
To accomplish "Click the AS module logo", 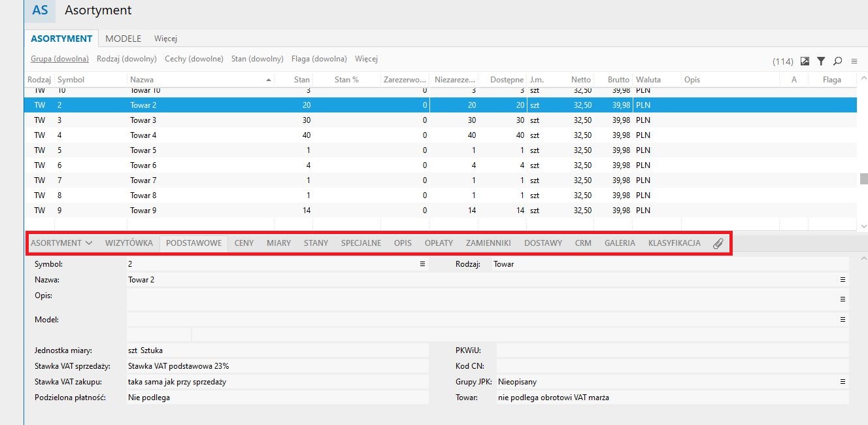I will pos(40,10).
